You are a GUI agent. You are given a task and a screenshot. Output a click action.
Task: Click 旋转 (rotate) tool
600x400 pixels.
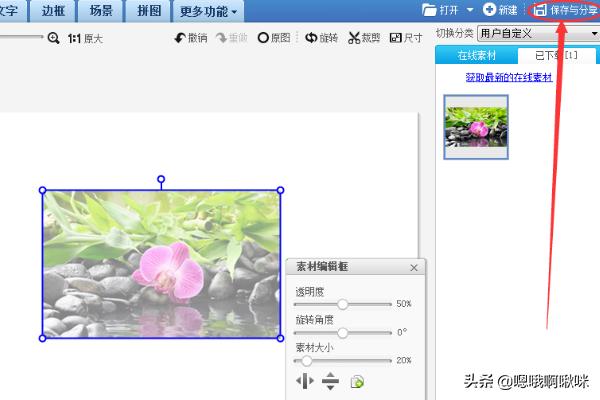tap(321, 38)
